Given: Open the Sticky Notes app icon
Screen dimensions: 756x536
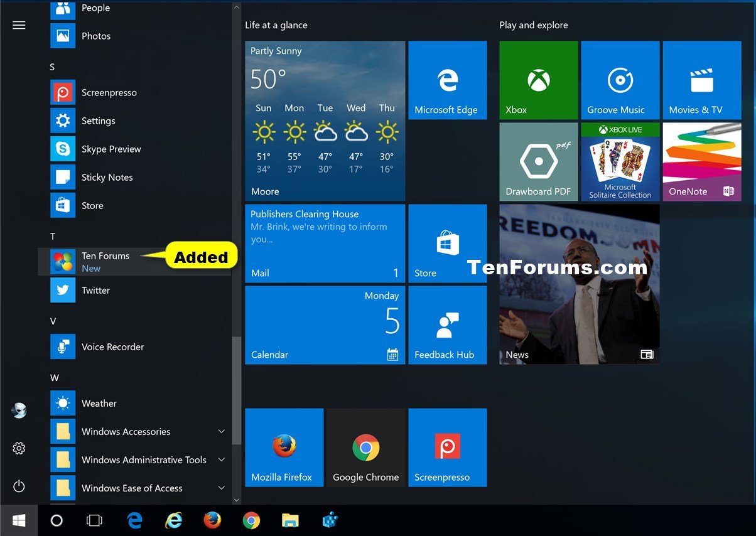Looking at the screenshot, I should tap(63, 177).
